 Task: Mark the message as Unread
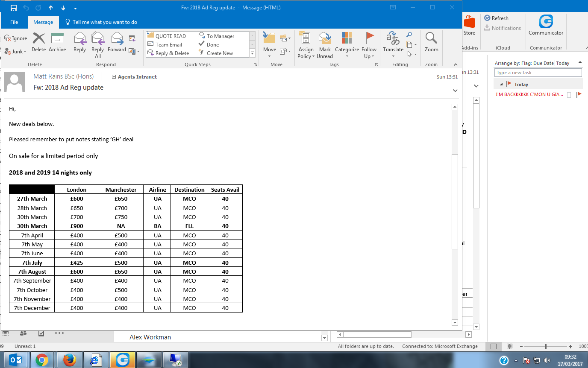pos(325,45)
